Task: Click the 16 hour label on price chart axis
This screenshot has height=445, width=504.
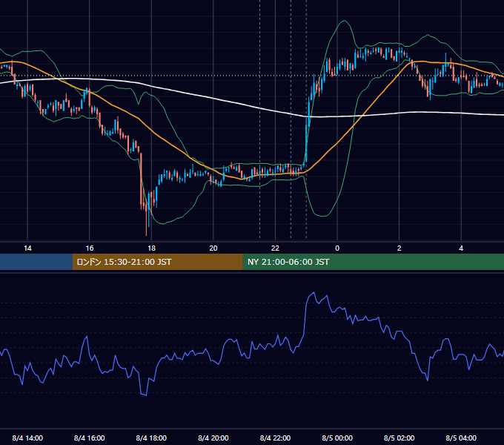Action: tap(90, 248)
